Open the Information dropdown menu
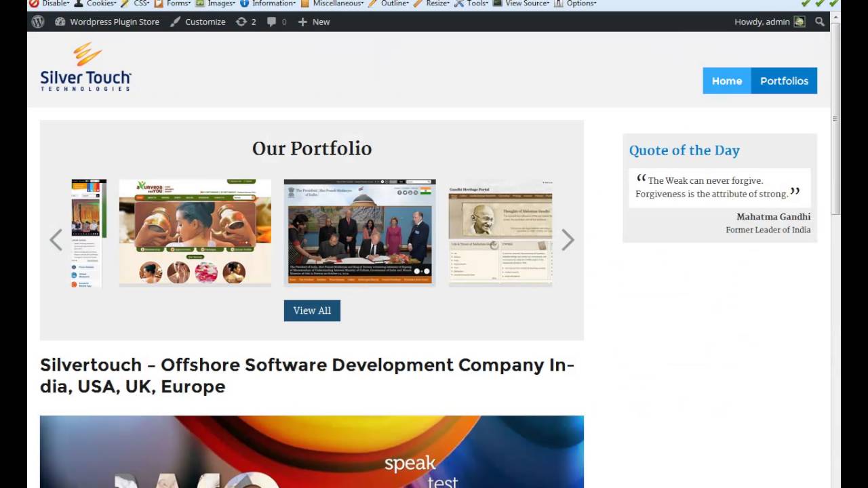The image size is (868, 488). click(x=269, y=3)
